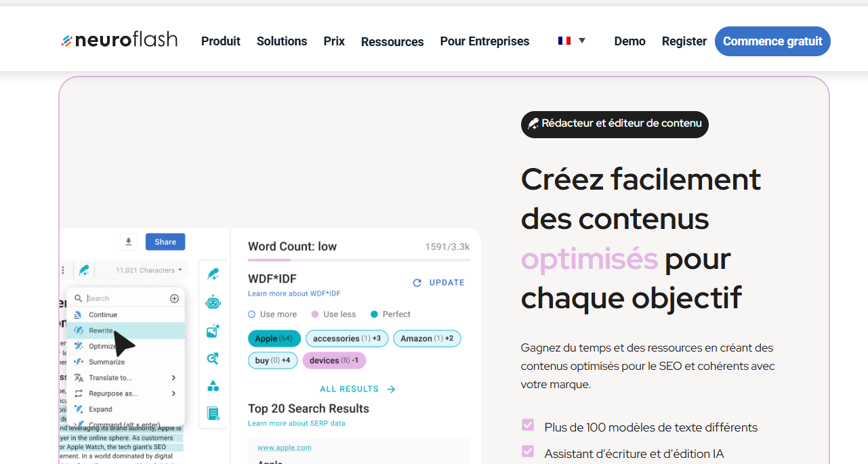Click the neuroflash logo
This screenshot has height=464, width=868.
pyautogui.click(x=120, y=41)
